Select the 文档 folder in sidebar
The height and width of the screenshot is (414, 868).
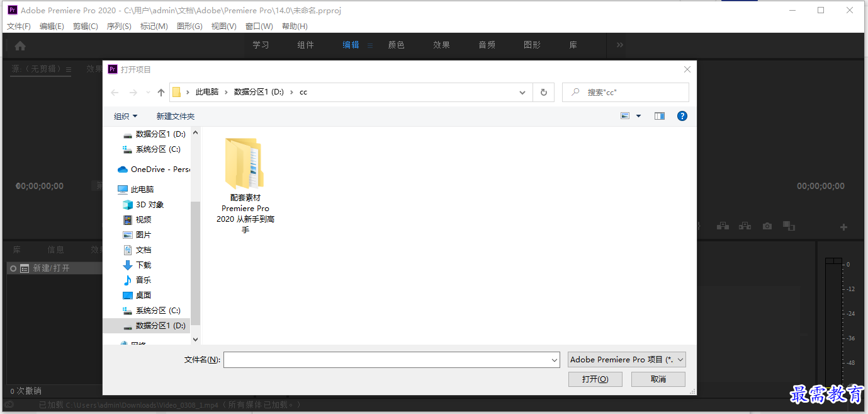[137, 250]
